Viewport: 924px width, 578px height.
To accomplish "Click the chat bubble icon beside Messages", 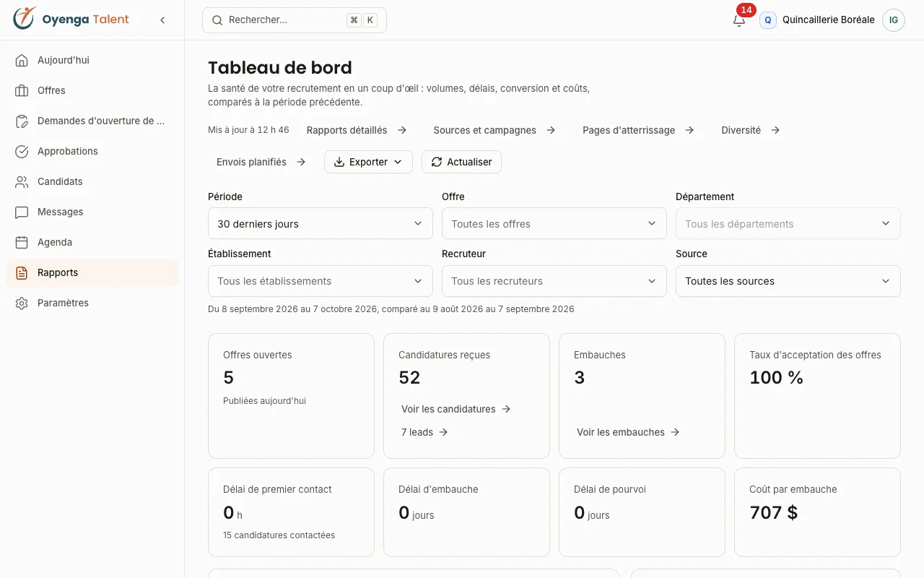I will coord(22,212).
